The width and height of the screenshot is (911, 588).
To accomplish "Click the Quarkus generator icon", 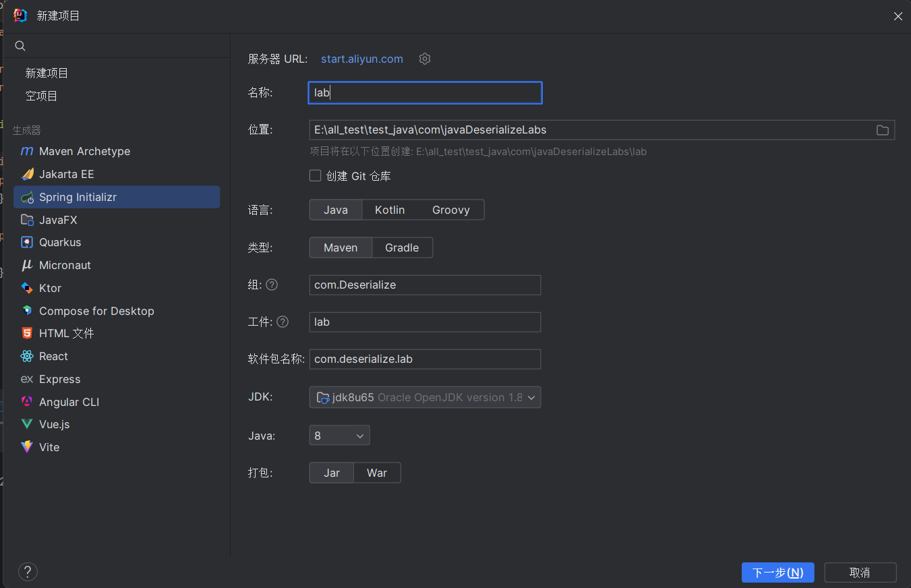I will (x=27, y=242).
